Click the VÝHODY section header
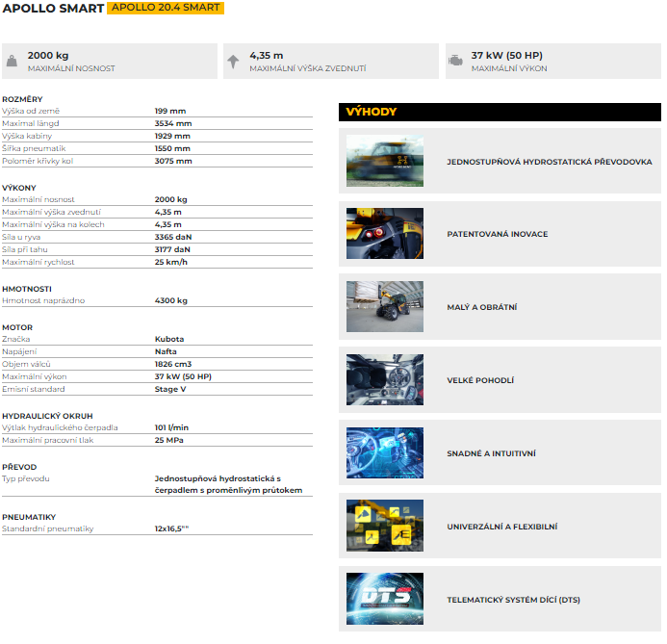The image size is (667, 644). [500, 112]
